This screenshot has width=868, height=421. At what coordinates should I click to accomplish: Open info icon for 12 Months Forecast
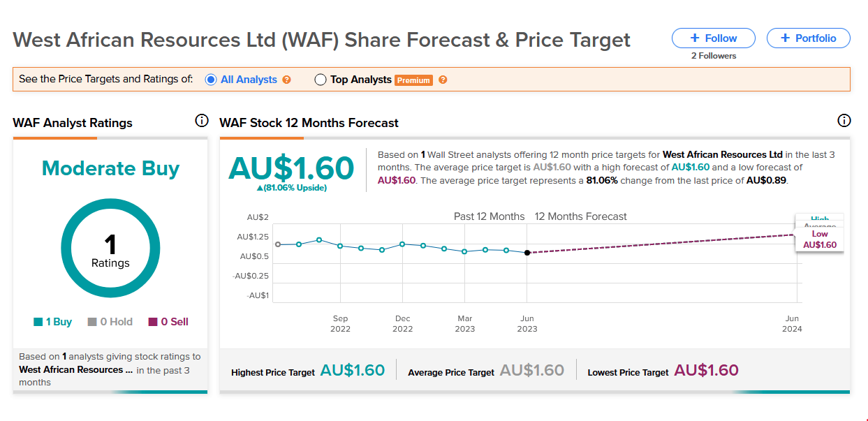[844, 121]
